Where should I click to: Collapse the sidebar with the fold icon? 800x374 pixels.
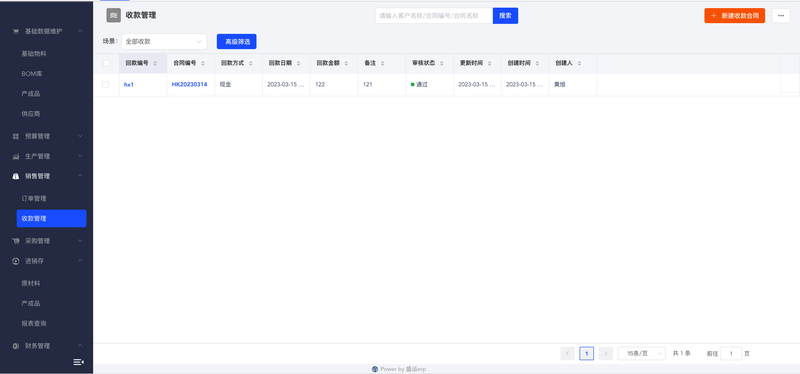pos(79,362)
